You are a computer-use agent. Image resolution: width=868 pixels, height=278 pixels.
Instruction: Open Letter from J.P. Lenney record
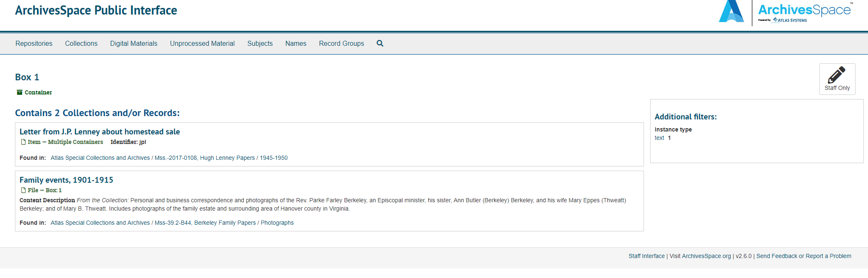point(100,132)
